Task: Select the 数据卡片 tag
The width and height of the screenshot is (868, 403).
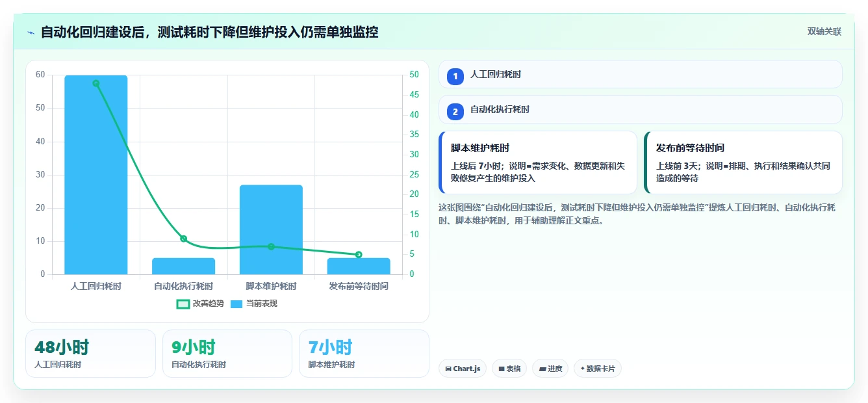Action: 598,369
